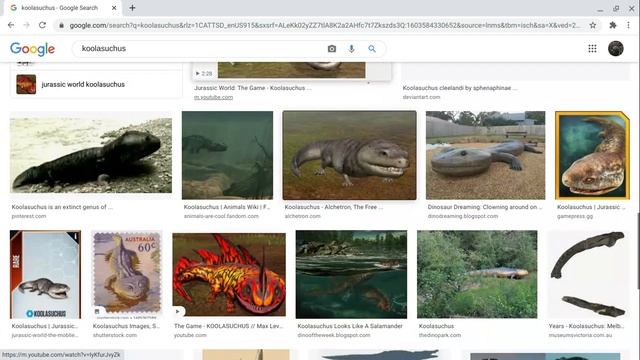
Task: Click the browser forward arrow
Action: click(x=27, y=25)
